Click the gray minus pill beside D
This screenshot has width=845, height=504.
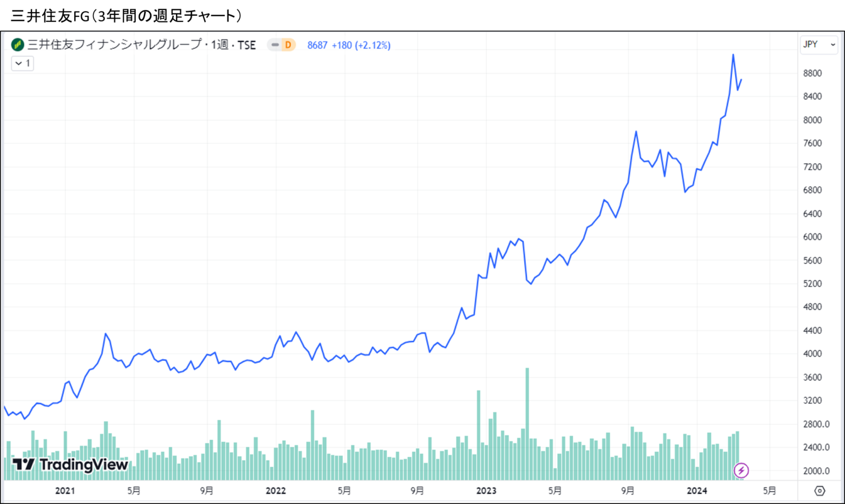[x=275, y=45]
